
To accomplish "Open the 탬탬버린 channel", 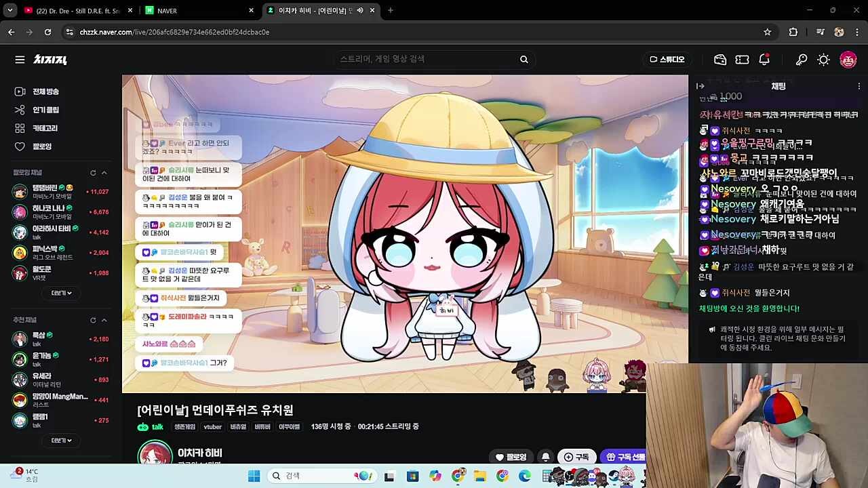I will [60, 192].
